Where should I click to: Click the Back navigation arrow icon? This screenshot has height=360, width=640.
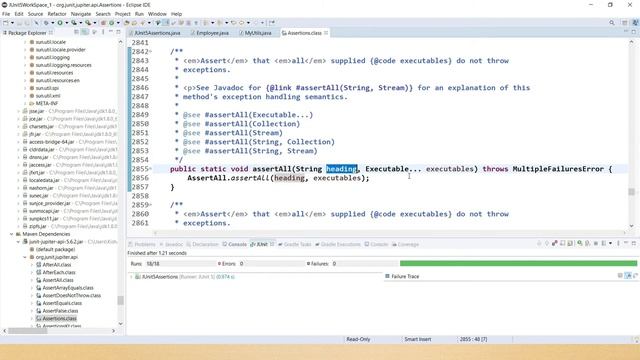pyautogui.click(x=241, y=23)
